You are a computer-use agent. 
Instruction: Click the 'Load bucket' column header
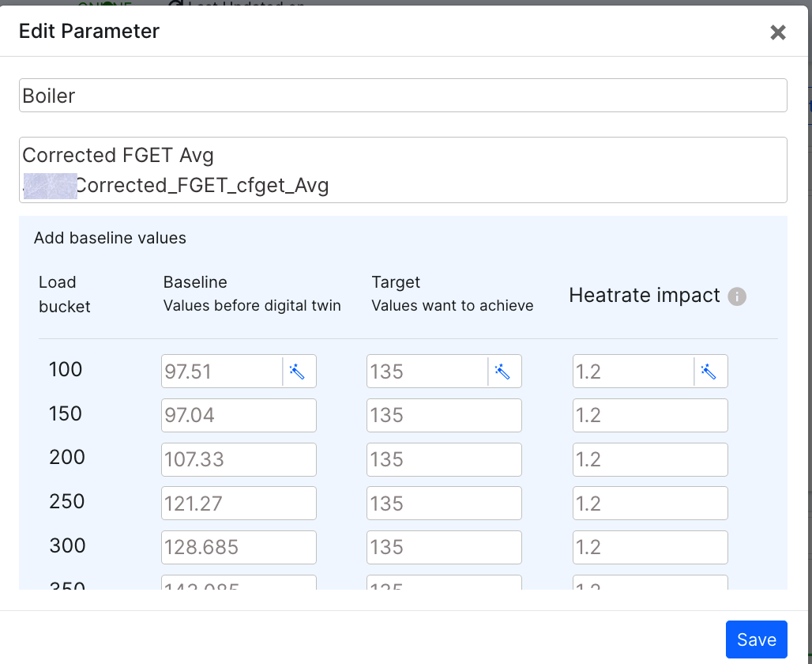(64, 294)
